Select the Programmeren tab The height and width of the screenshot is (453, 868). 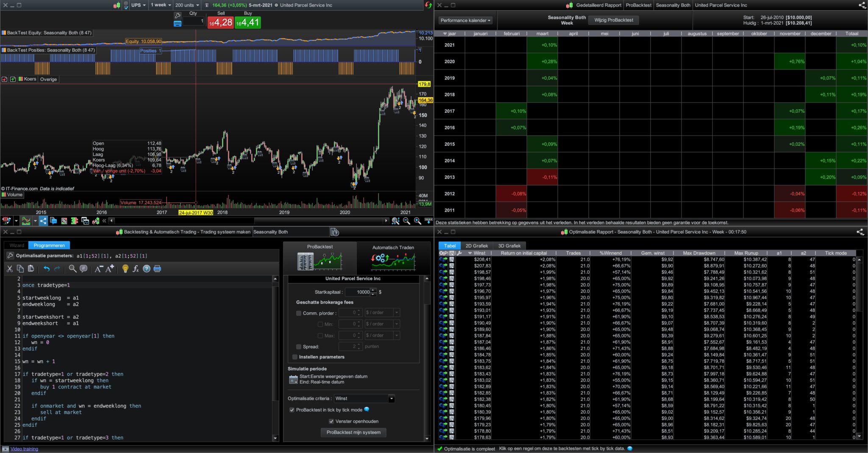(49, 245)
